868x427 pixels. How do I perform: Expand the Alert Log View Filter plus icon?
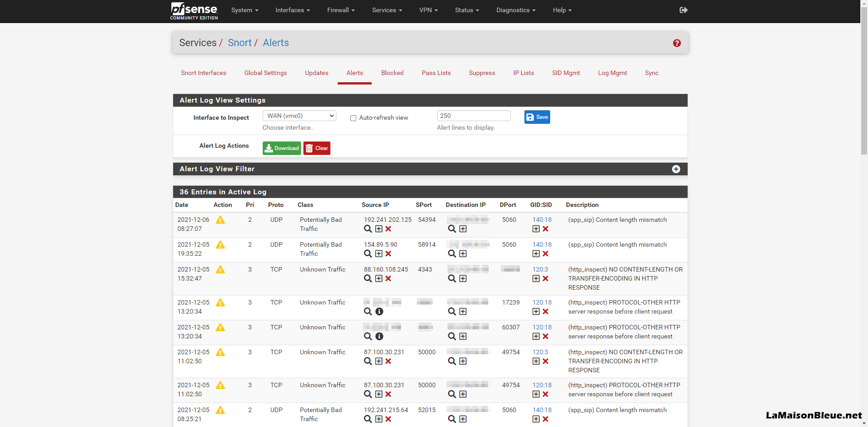(x=676, y=169)
